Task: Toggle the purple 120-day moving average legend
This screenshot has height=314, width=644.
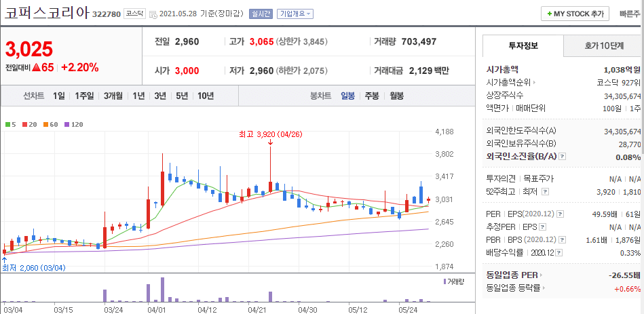Action: (x=74, y=124)
